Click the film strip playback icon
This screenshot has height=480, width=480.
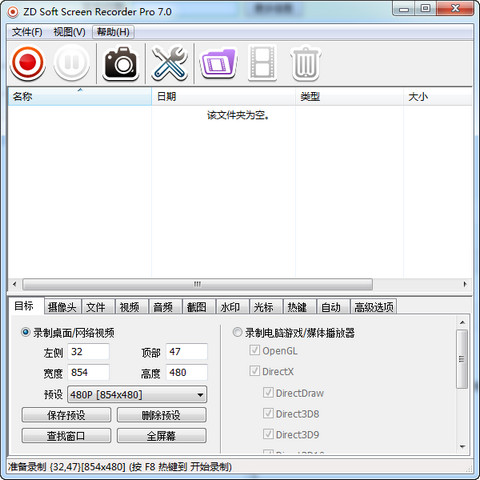[x=263, y=63]
